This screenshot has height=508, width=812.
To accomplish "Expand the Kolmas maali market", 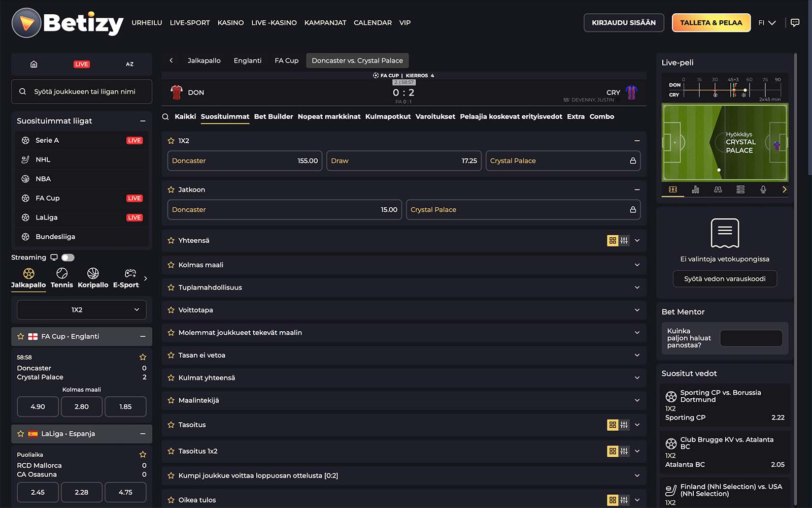I will 637,265.
